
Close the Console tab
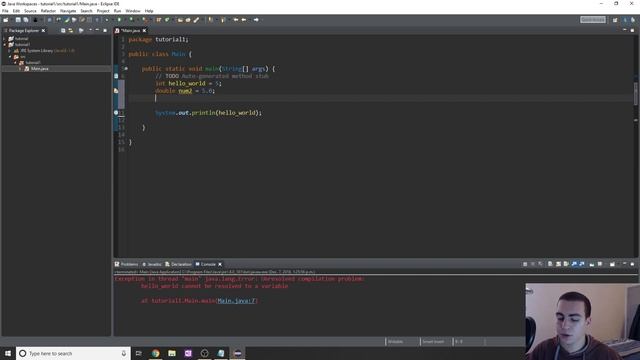220,264
